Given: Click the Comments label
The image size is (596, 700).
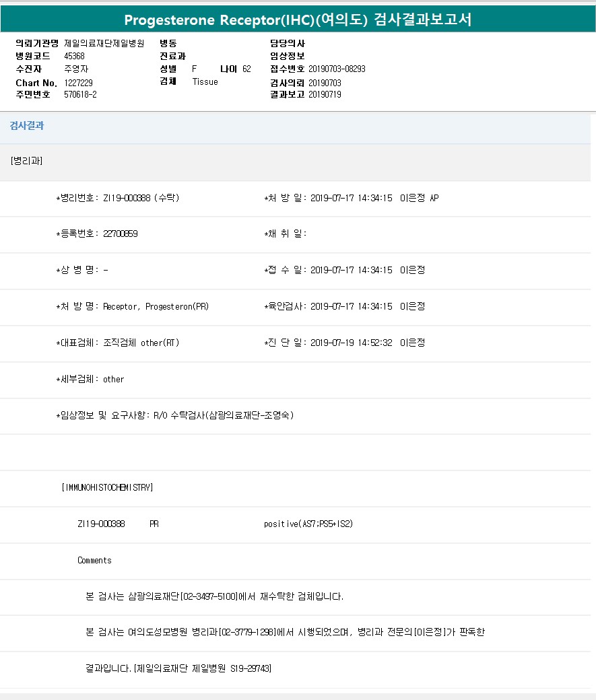Looking at the screenshot, I should tap(94, 560).
